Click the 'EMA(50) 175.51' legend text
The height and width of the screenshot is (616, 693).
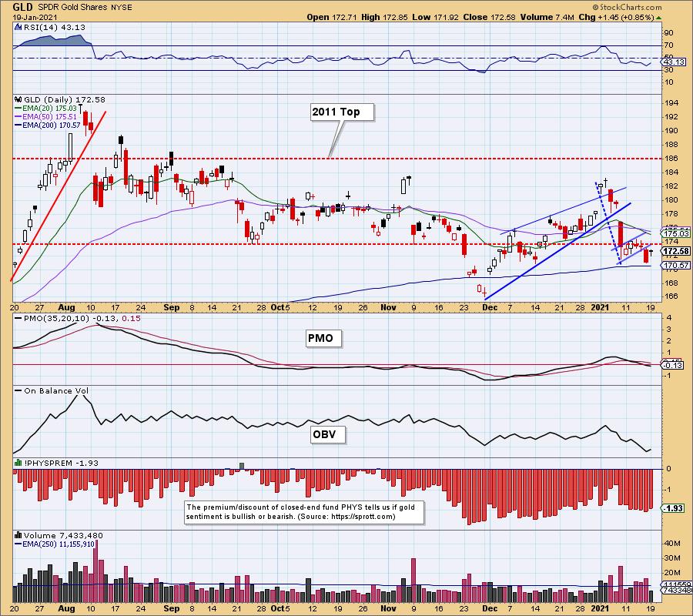(x=49, y=117)
